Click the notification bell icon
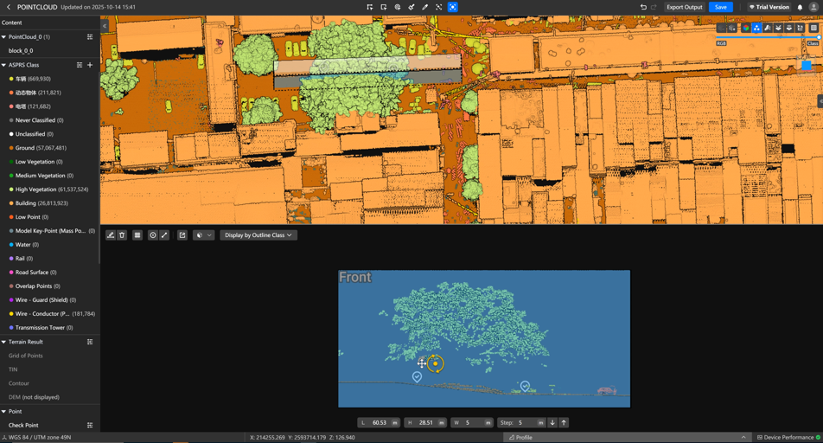 [x=800, y=7]
